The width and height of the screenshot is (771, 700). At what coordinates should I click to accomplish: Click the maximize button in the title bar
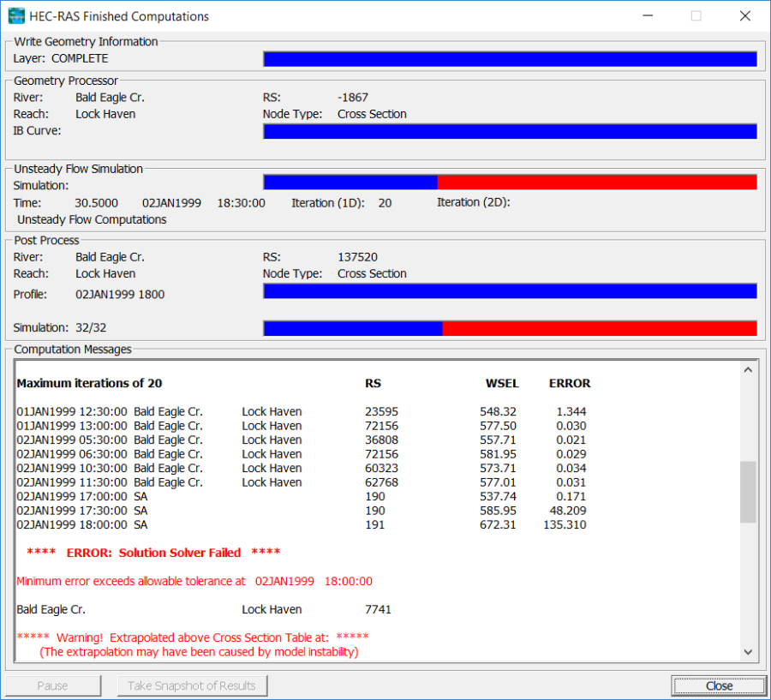pyautogui.click(x=696, y=16)
